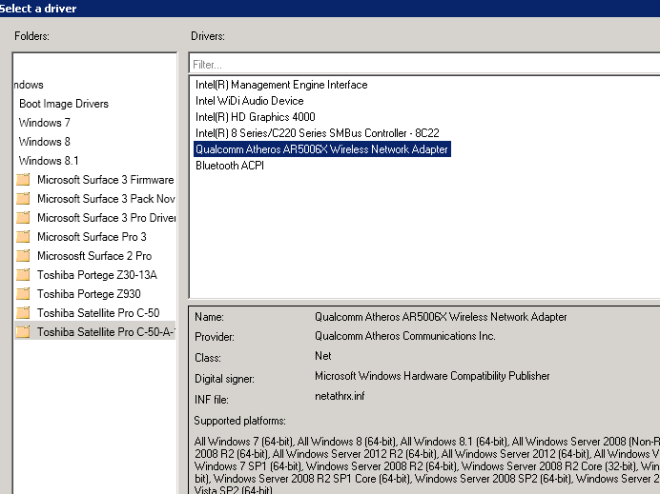Open the Windows 8.1 folder

click(48, 161)
